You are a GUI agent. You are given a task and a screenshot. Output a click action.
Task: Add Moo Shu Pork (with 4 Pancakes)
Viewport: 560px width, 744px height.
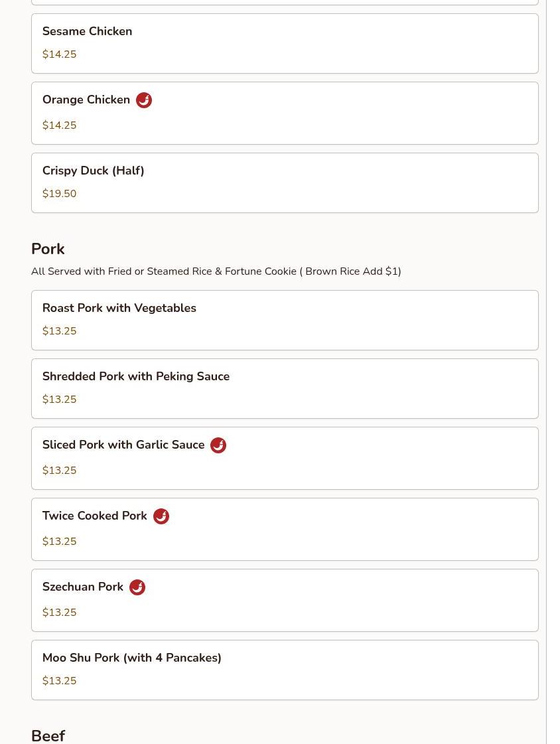[x=132, y=658]
